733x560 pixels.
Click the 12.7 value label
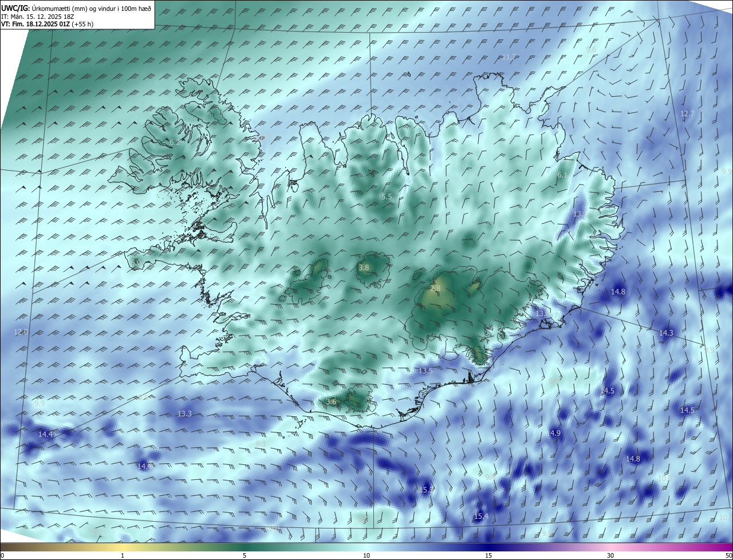point(687,114)
